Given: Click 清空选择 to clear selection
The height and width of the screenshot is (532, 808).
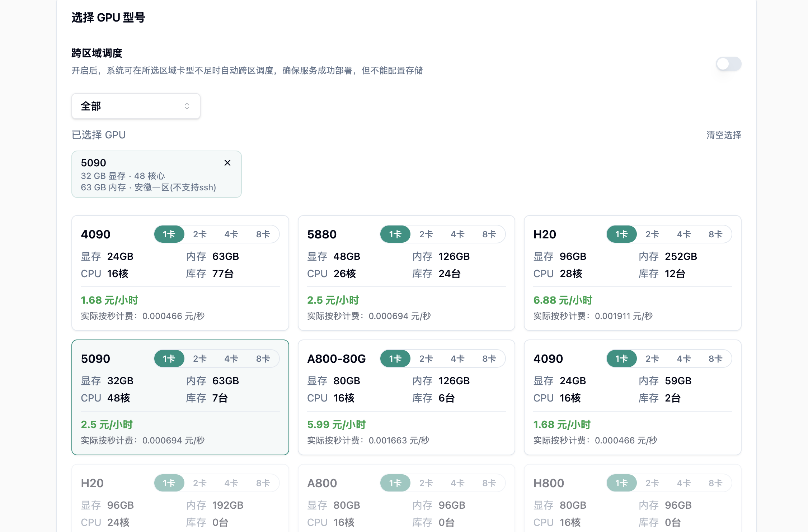Looking at the screenshot, I should click(x=723, y=135).
